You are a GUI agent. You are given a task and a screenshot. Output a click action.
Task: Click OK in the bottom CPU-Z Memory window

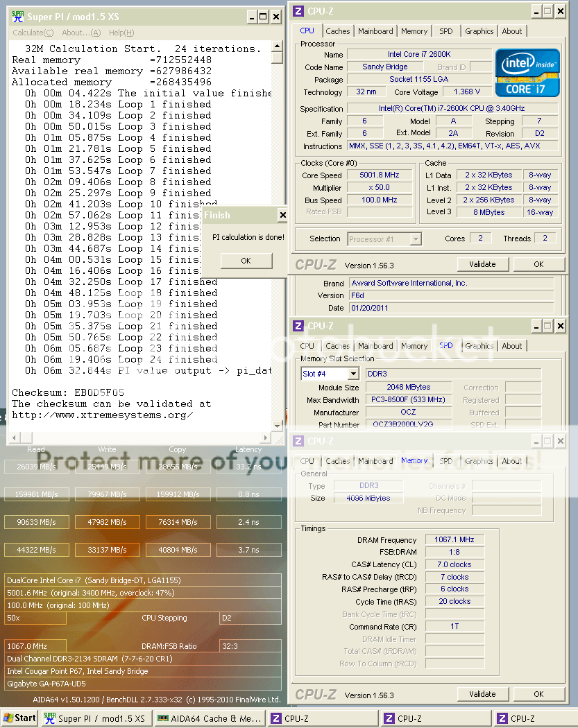click(x=538, y=694)
